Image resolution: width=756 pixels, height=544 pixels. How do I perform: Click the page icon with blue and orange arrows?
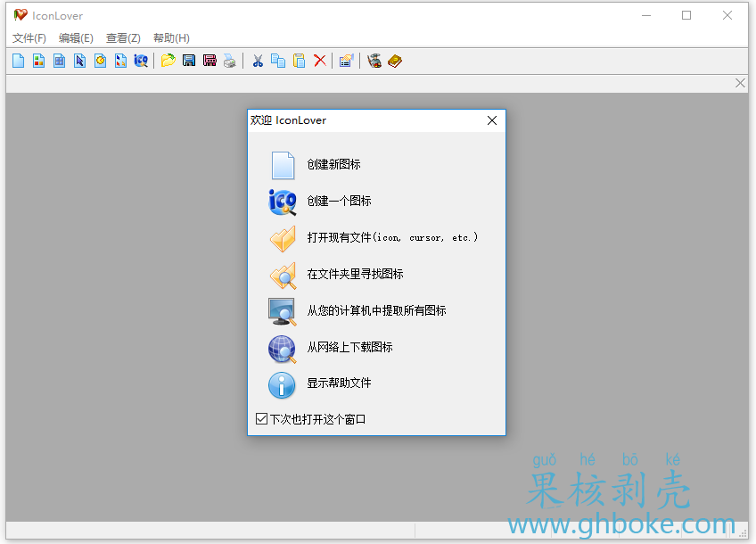point(120,61)
